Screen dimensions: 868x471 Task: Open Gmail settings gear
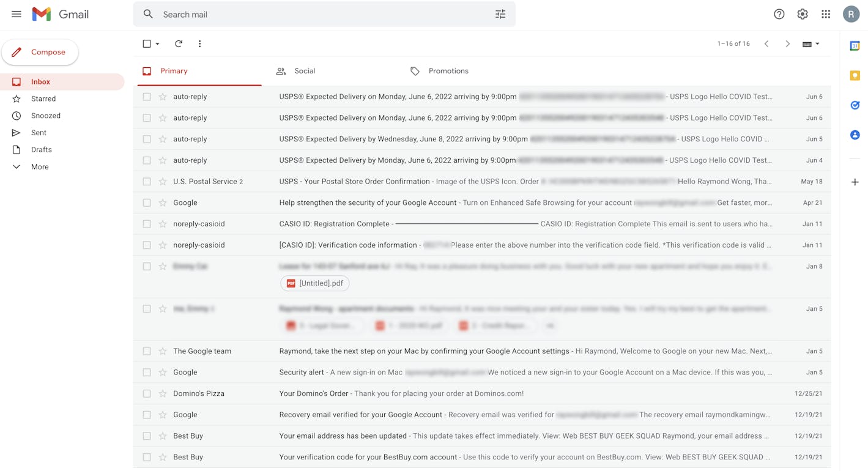(x=802, y=13)
